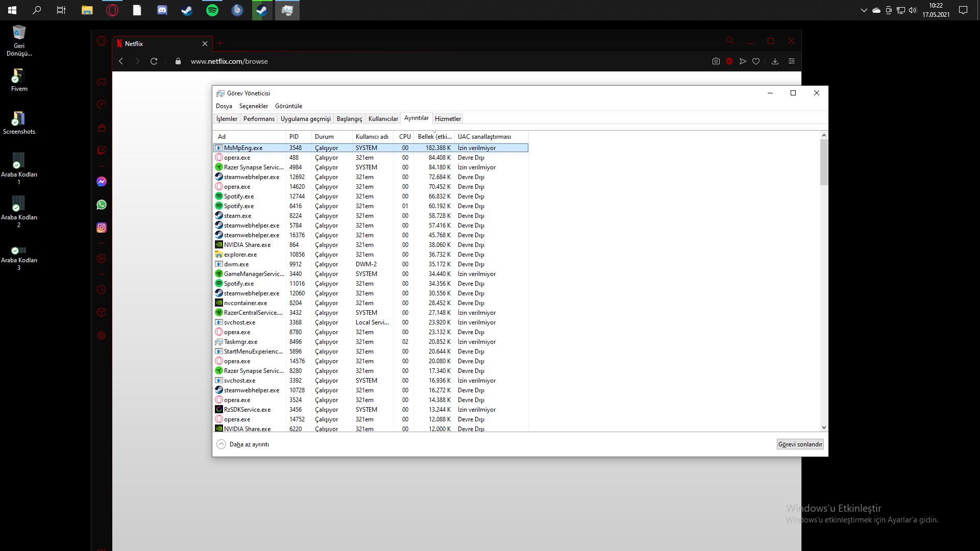Switch to the Performans tab
Image resolution: width=980 pixels, height=551 pixels.
(x=259, y=119)
